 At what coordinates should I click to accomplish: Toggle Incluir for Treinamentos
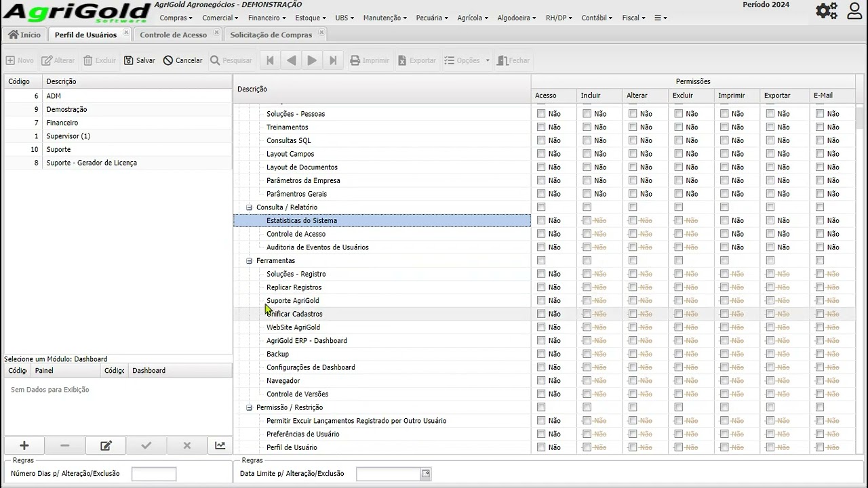pyautogui.click(x=587, y=127)
